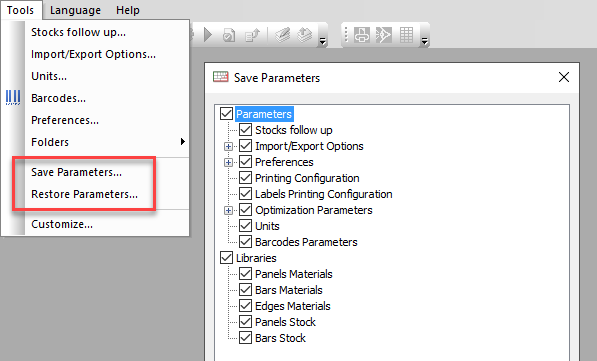Open the Language menu
Image resolution: width=597 pixels, height=361 pixels.
point(75,10)
